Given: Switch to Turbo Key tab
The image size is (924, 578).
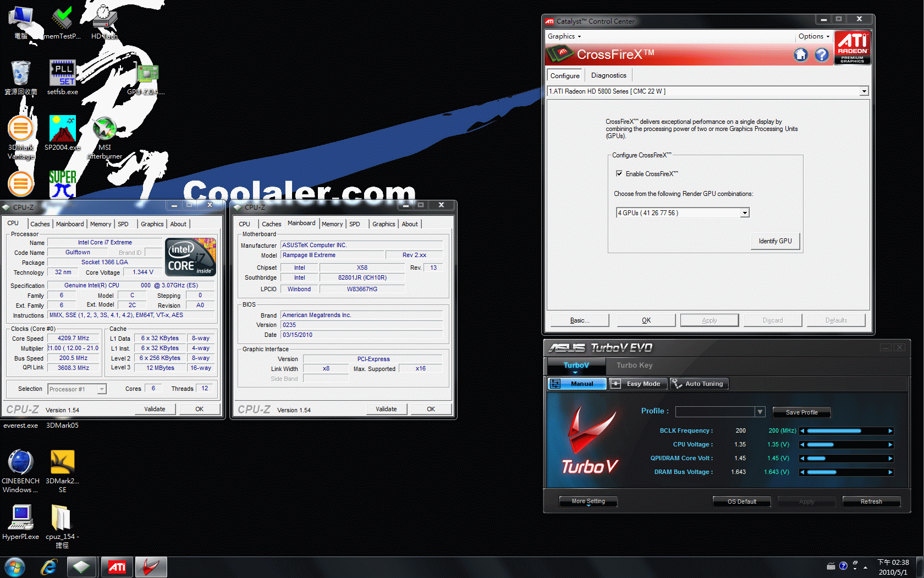Looking at the screenshot, I should [634, 365].
